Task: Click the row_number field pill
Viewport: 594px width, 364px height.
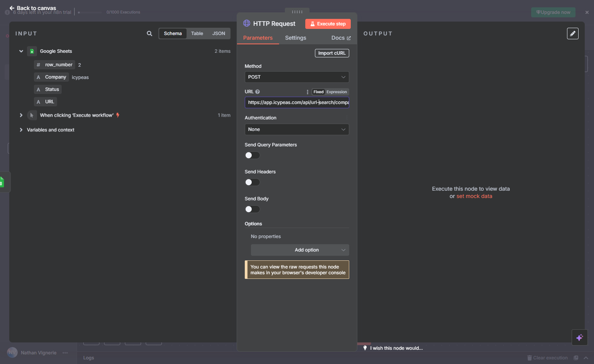Action: 55,65
